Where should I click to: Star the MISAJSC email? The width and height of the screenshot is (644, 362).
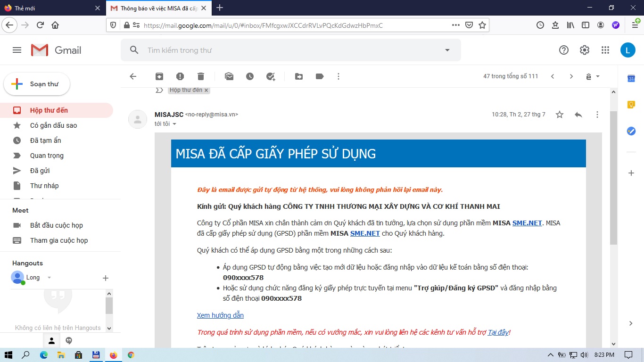[560, 115]
